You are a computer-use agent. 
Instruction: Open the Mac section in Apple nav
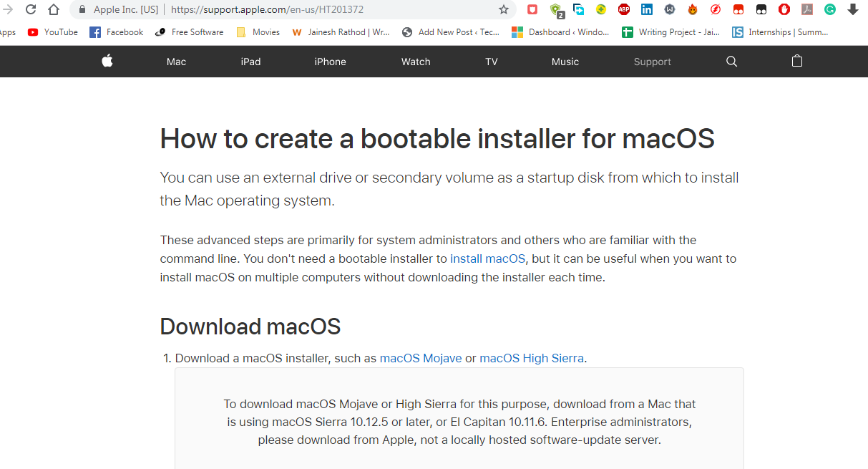[177, 62]
